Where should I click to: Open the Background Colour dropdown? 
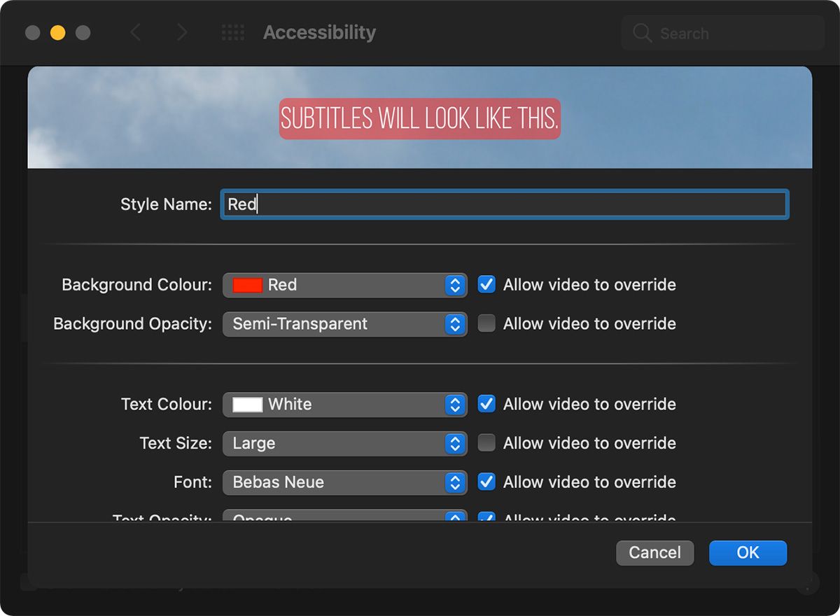pos(344,285)
